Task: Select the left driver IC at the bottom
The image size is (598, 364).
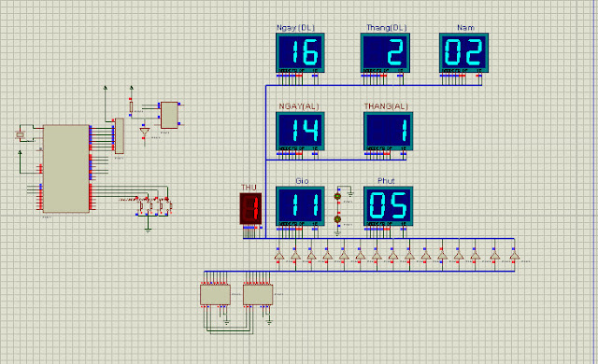Action: click(x=216, y=295)
